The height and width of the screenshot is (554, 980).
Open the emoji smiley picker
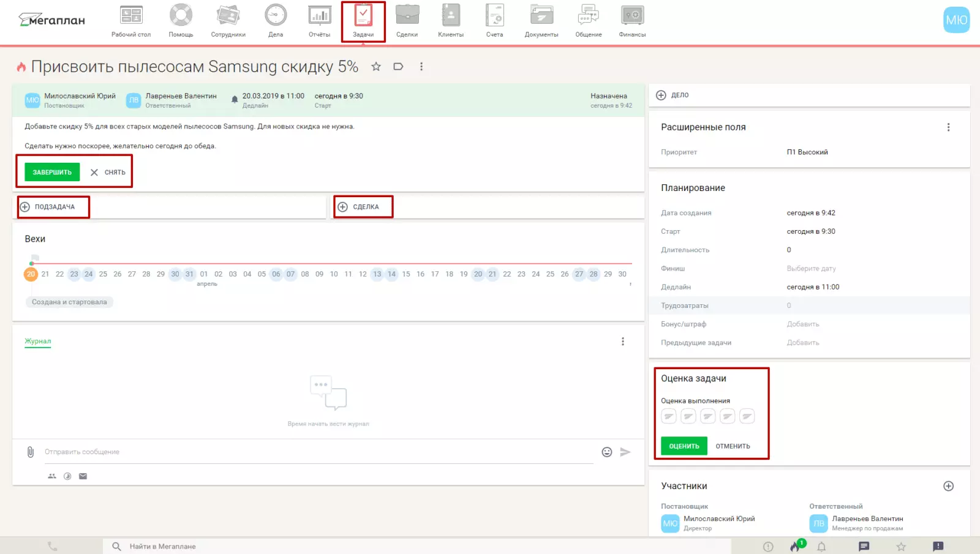(x=607, y=452)
